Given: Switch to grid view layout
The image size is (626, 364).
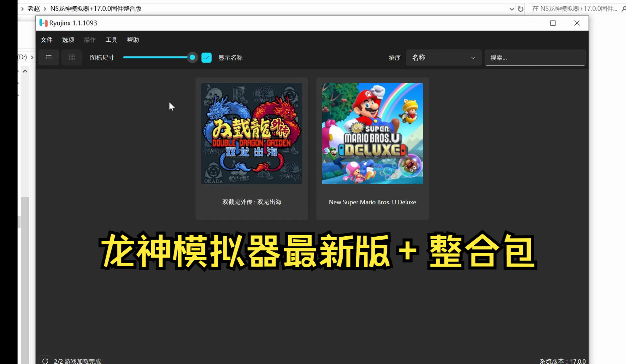Looking at the screenshot, I should [72, 57].
